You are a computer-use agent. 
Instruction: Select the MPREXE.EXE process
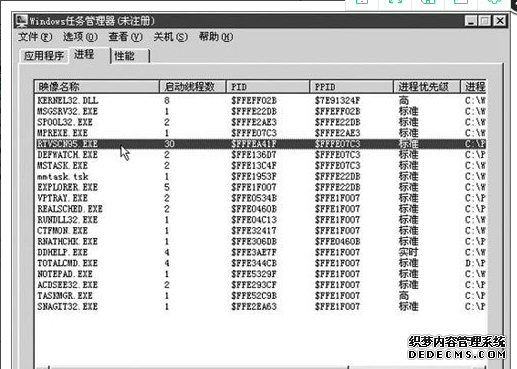coord(261,133)
